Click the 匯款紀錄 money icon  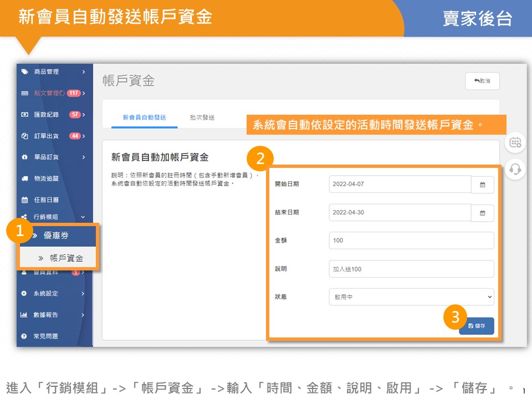(24, 115)
